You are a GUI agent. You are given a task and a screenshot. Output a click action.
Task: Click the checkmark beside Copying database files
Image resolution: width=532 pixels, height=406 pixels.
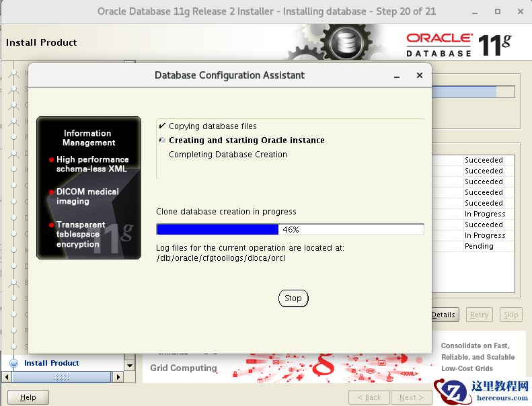click(162, 126)
